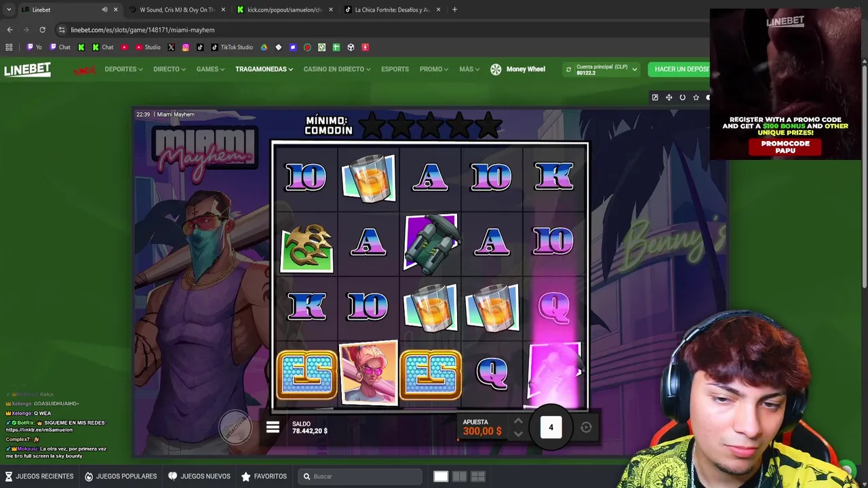Expand TRAGAMONEDAS menu
Viewport: 868px width, 488px height.
(264, 69)
